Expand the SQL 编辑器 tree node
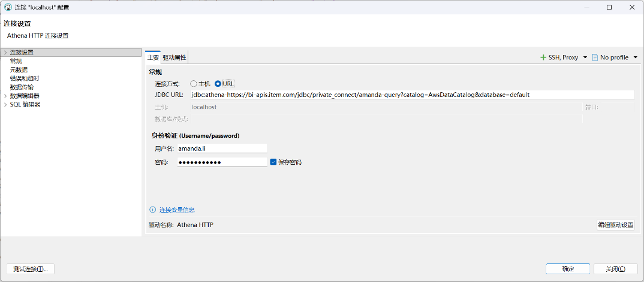 [5, 105]
